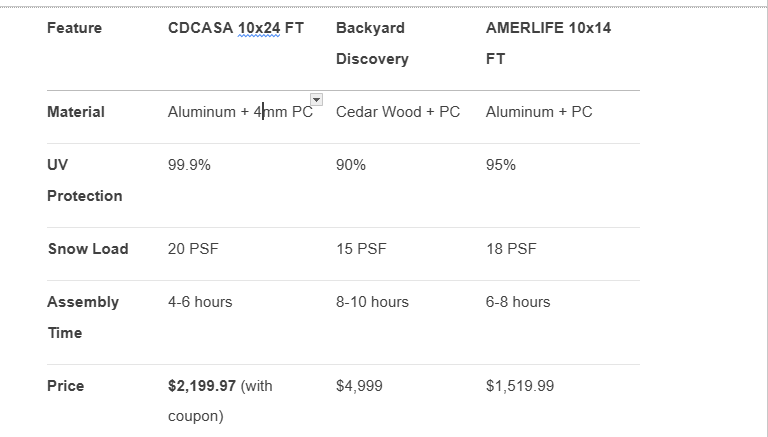Viewport: 768px width, 437px height.
Task: Click the "6-8 hours" AMERLIFE cell
Action: pyautogui.click(x=518, y=302)
